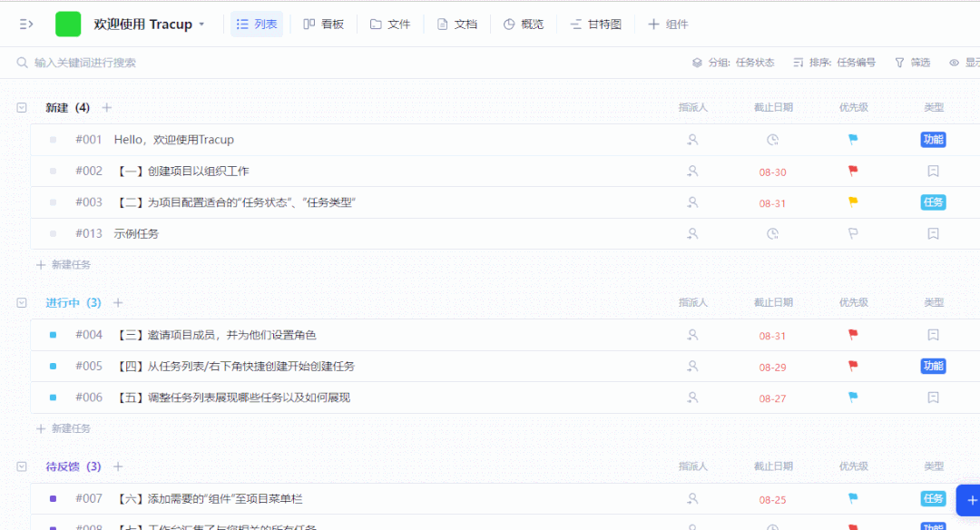
Task: Assign a member to task #001
Action: (692, 140)
